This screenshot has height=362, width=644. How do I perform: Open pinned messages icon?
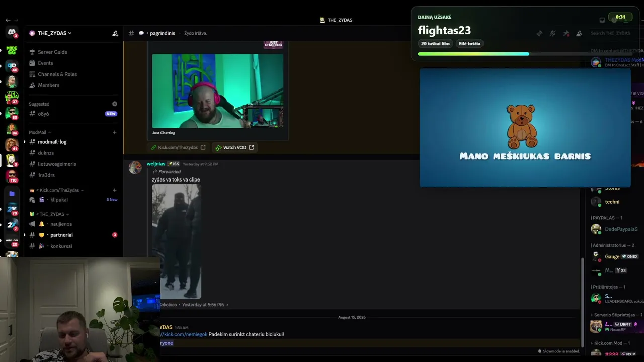pos(566,33)
